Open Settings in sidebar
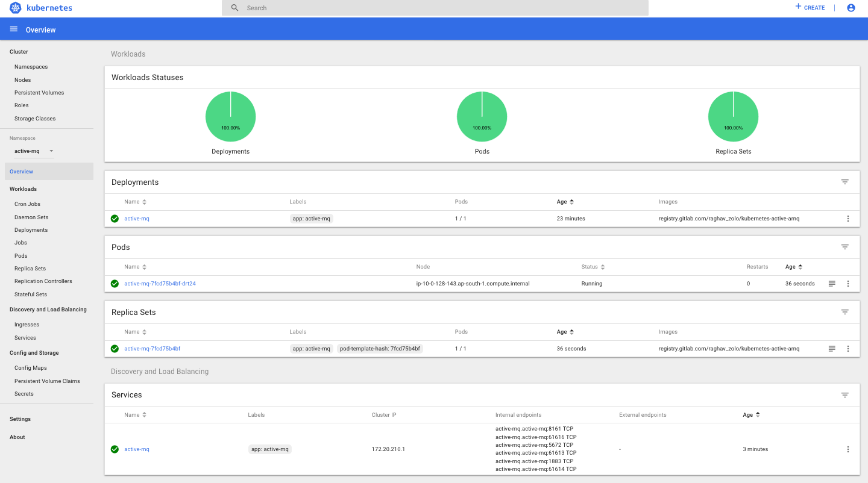Screen dimensions: 868x483 pyautogui.click(x=20, y=419)
